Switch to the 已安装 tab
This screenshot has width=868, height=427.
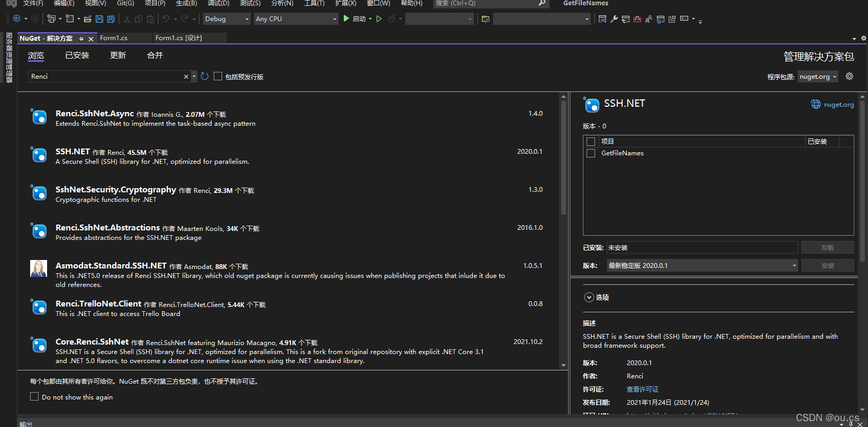click(77, 55)
